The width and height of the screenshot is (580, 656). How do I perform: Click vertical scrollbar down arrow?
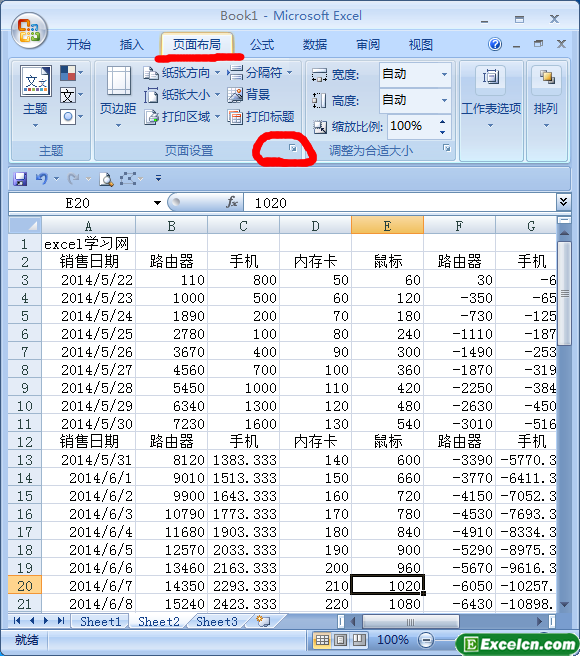[x=564, y=604]
